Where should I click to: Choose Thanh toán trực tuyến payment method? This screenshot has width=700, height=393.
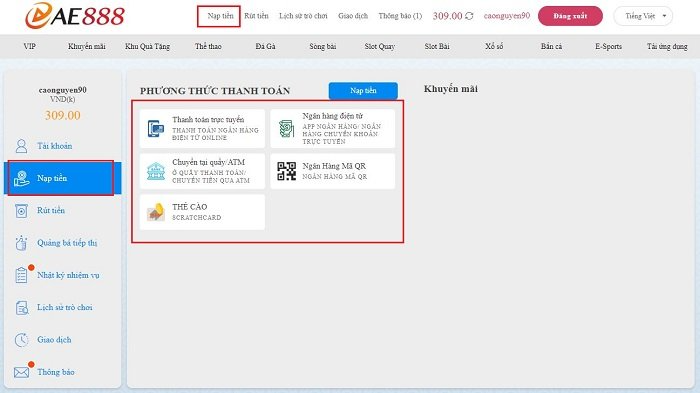tap(202, 129)
